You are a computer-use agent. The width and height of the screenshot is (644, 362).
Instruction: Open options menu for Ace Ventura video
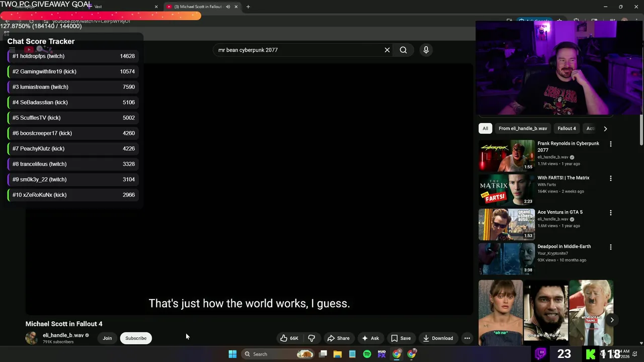click(x=611, y=213)
